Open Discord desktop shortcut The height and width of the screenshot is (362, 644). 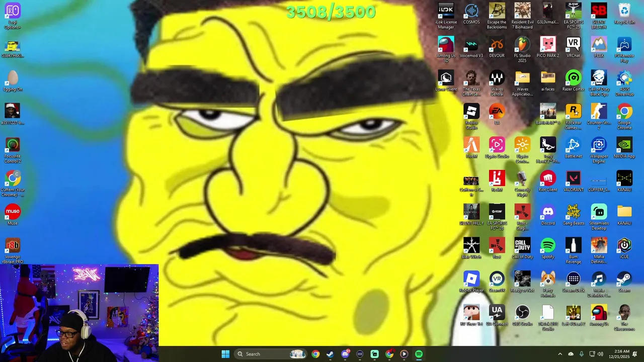pos(548,215)
